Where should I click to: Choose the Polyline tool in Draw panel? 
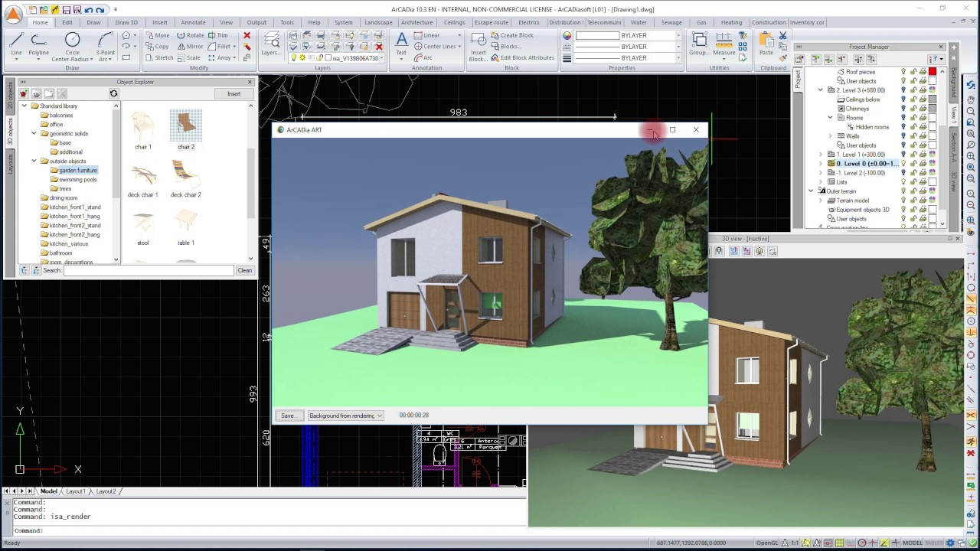click(x=38, y=44)
